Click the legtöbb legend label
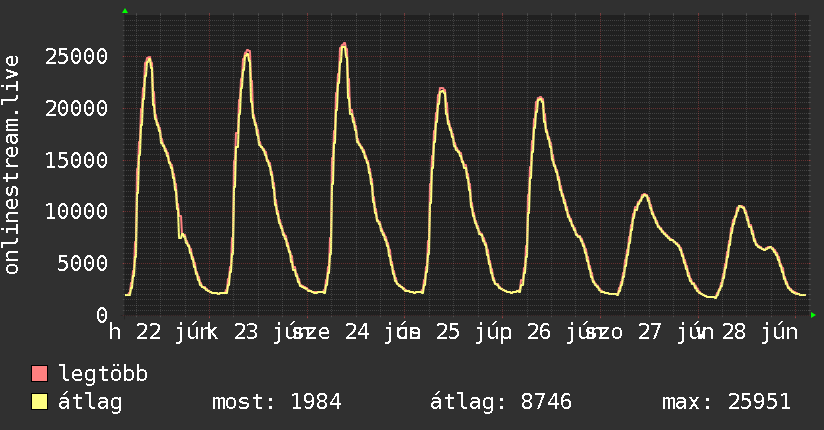The height and width of the screenshot is (430, 824). click(x=103, y=374)
